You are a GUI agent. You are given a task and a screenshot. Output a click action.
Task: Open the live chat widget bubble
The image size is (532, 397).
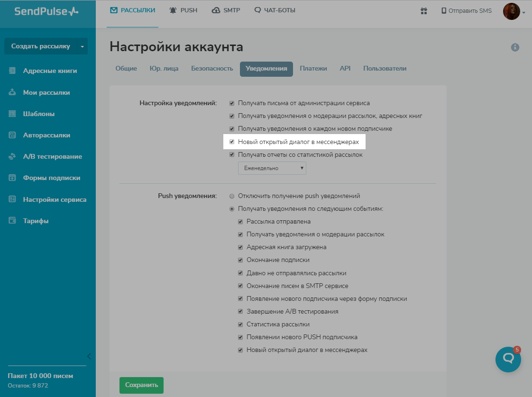click(x=508, y=360)
